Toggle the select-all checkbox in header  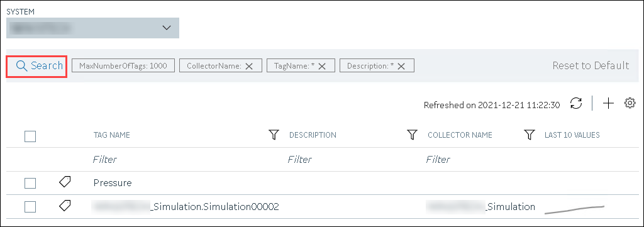tap(30, 136)
